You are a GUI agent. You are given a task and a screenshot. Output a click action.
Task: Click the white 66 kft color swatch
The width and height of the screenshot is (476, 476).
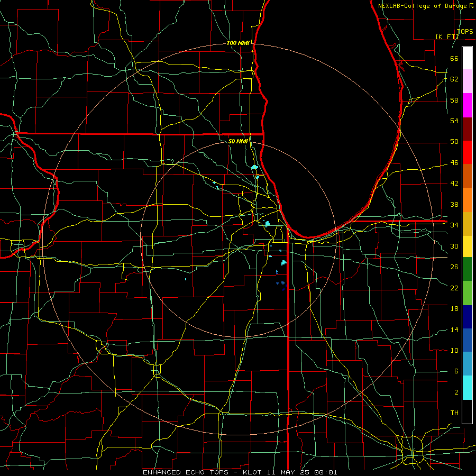tap(467, 58)
